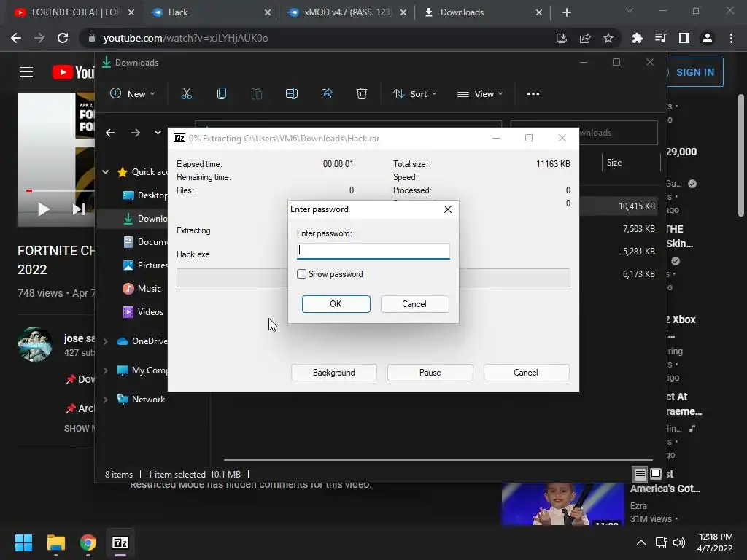The image size is (747, 560).
Task: Close the Enter password dialog with X
Action: 447,209
